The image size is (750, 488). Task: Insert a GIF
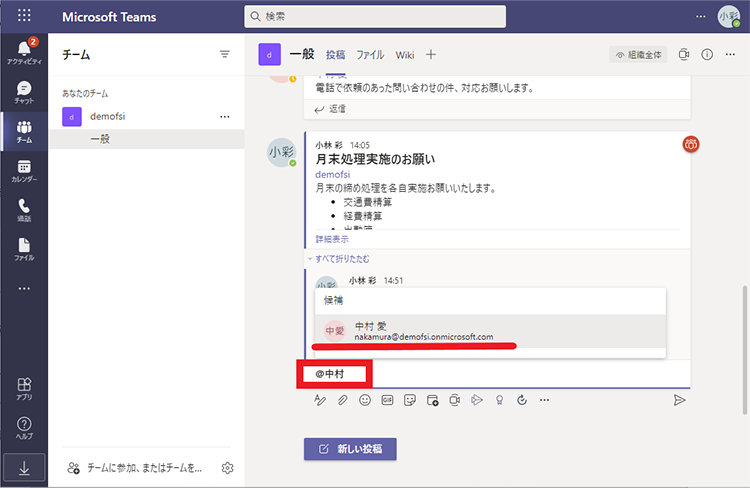tap(387, 400)
